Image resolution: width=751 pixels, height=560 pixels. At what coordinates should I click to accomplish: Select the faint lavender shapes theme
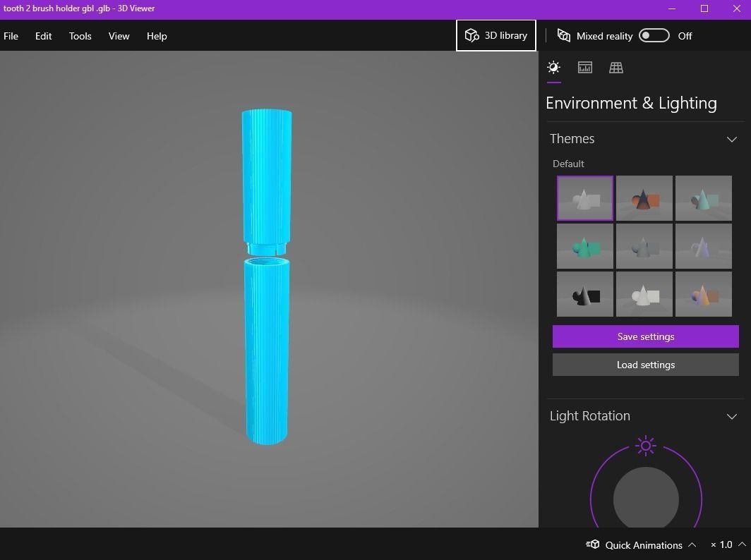coord(704,246)
